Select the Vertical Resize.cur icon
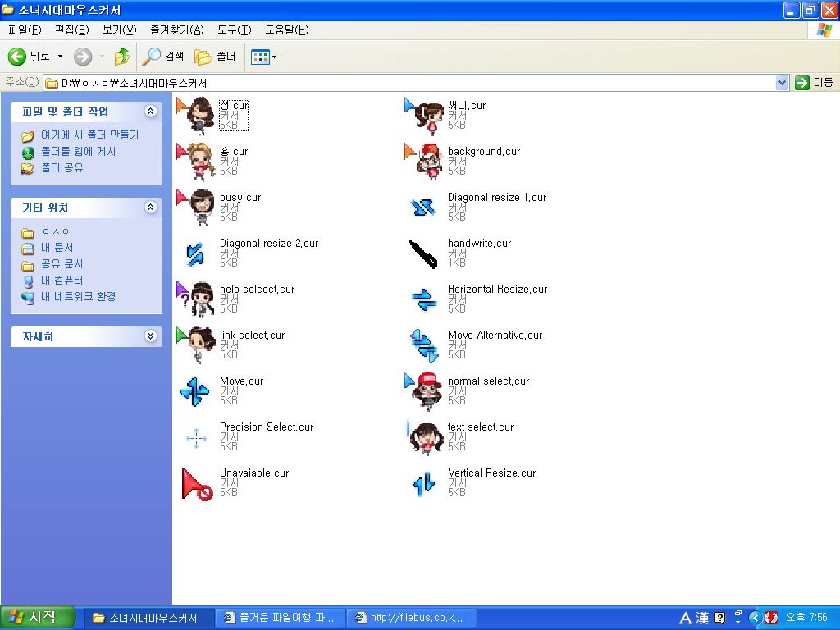The image size is (840, 630). point(424,484)
